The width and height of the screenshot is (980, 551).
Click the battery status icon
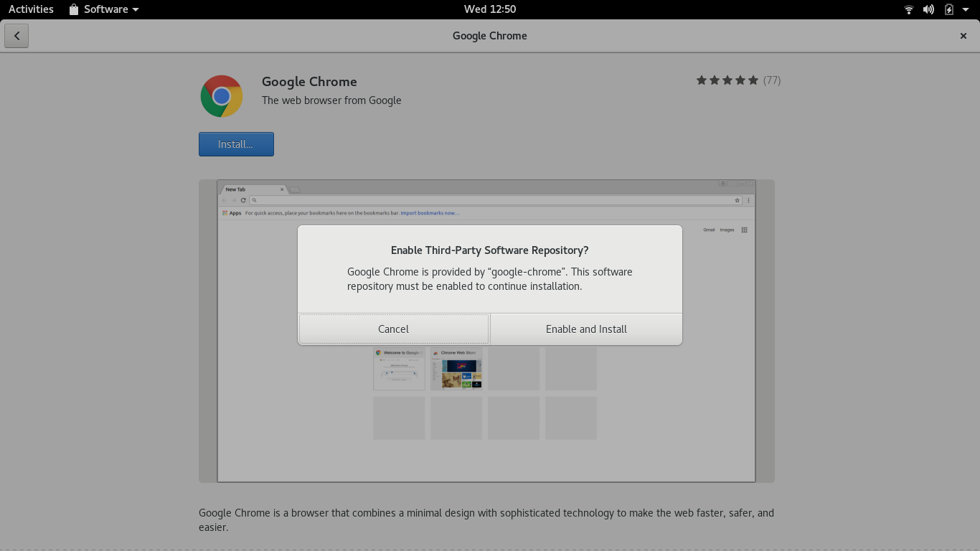[x=949, y=9]
